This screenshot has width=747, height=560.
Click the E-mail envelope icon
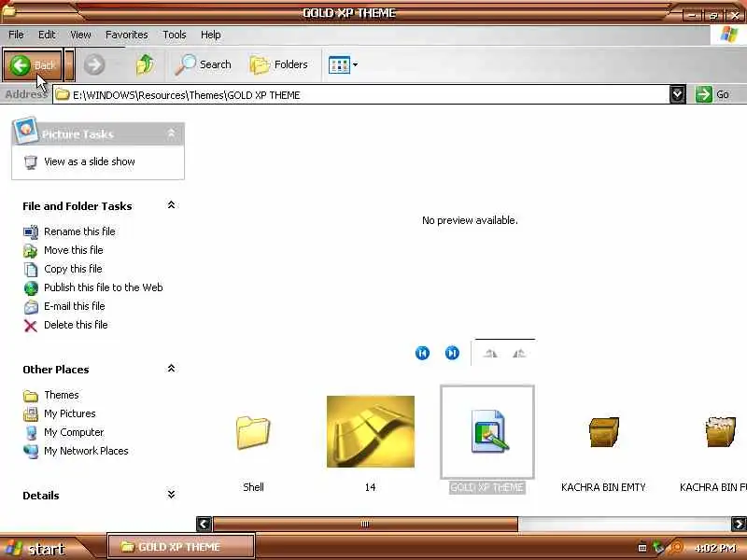[x=31, y=307]
